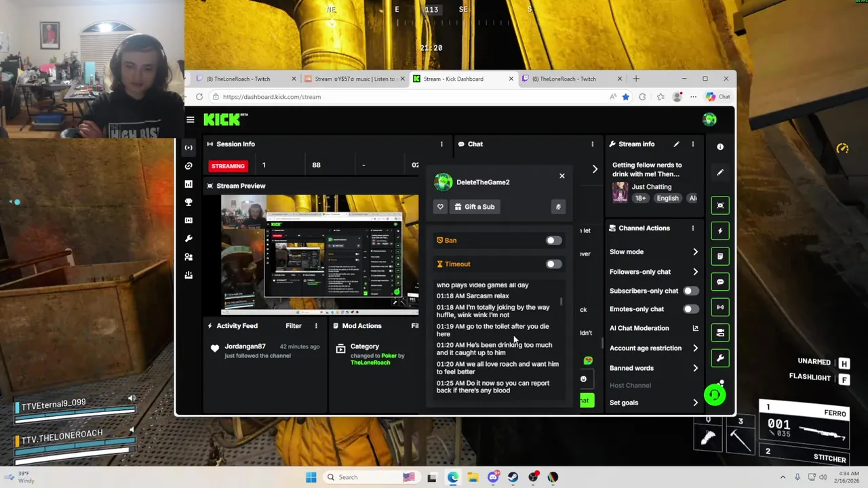Image resolution: width=868 pixels, height=488 pixels.
Task: Click the heart icon under DeleteTheGame2
Action: 440,207
